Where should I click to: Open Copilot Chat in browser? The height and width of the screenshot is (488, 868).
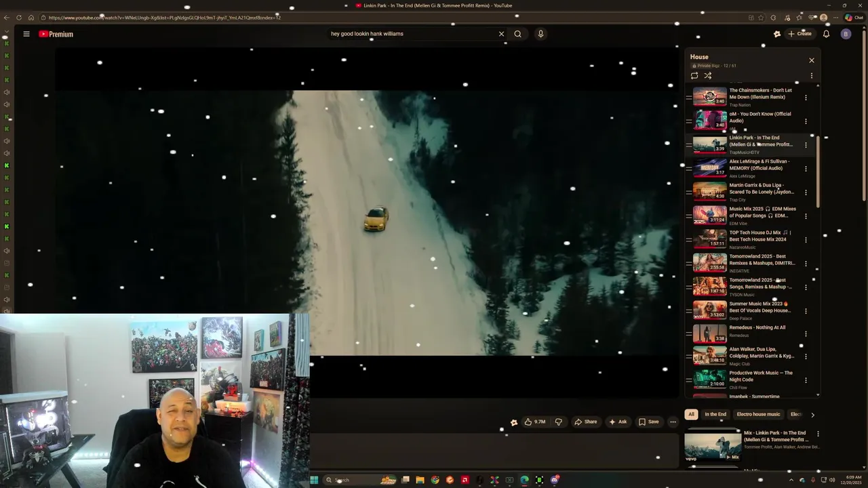point(854,18)
